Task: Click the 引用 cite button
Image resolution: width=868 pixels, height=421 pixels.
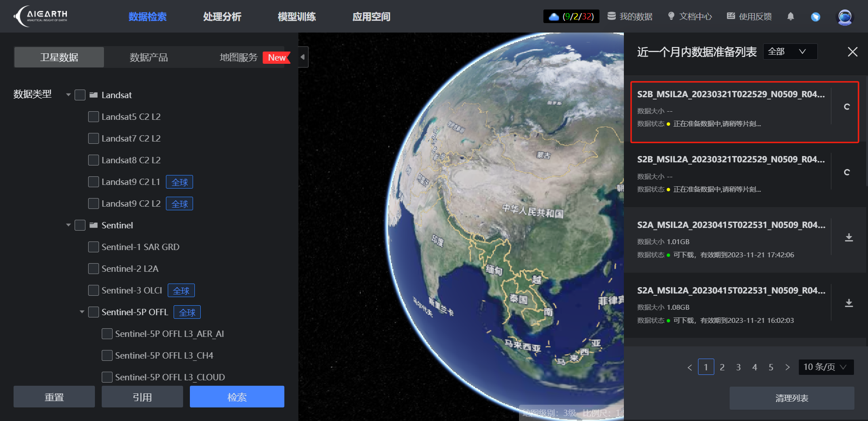Action: pos(142,397)
